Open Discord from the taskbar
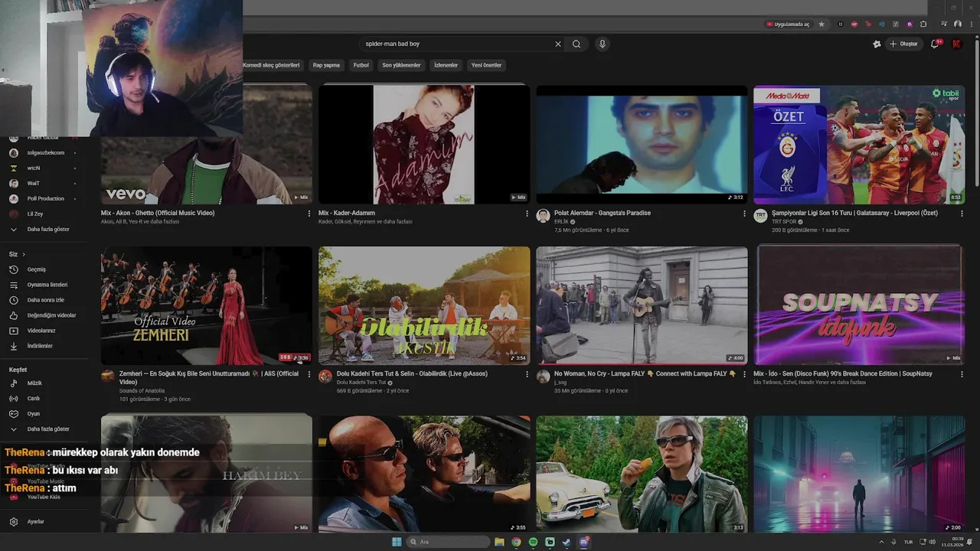This screenshot has height=551, width=980. coord(583,542)
